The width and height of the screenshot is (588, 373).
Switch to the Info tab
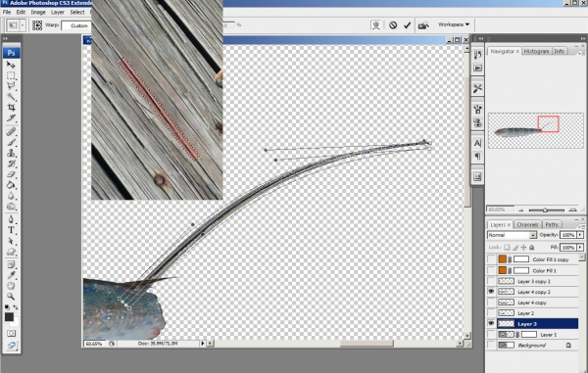click(x=560, y=51)
